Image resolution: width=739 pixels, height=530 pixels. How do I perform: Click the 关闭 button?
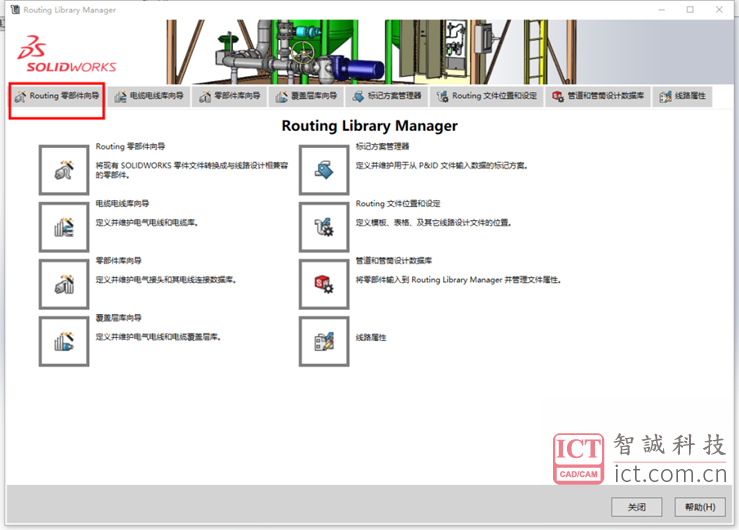(637, 507)
